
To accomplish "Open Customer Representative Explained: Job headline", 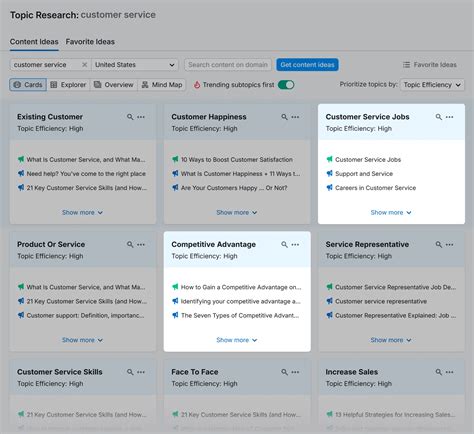I will tap(396, 315).
